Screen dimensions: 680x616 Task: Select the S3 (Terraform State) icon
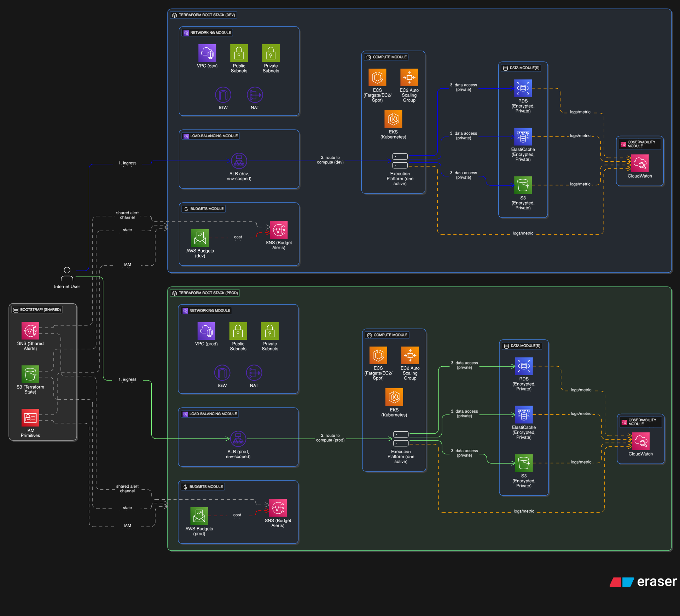30,374
